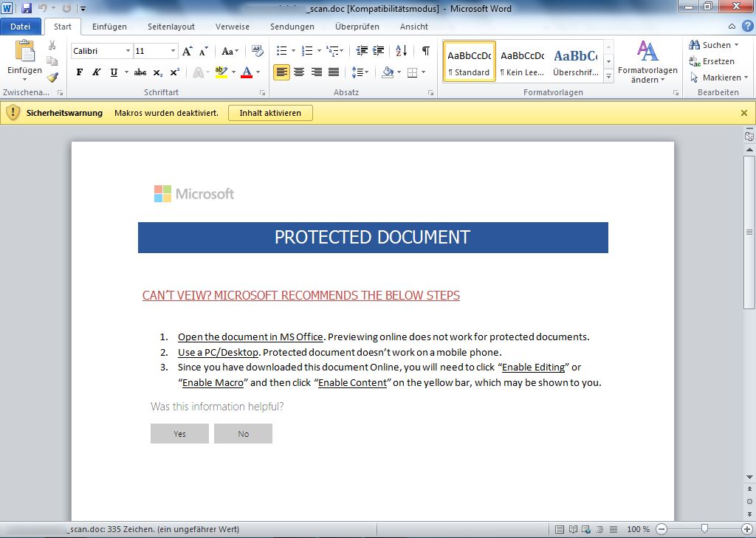Zoom out with the minus button
The height and width of the screenshot is (538, 756).
pyautogui.click(x=661, y=529)
